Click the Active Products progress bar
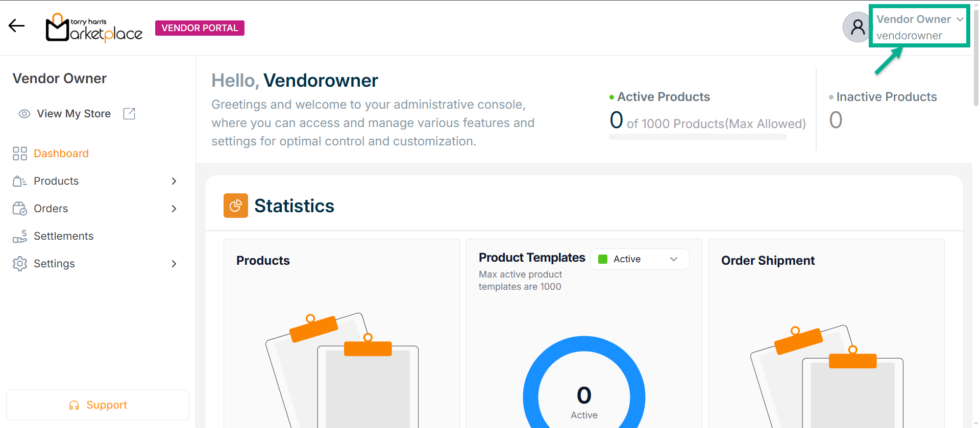The width and height of the screenshot is (980, 428). (698, 137)
